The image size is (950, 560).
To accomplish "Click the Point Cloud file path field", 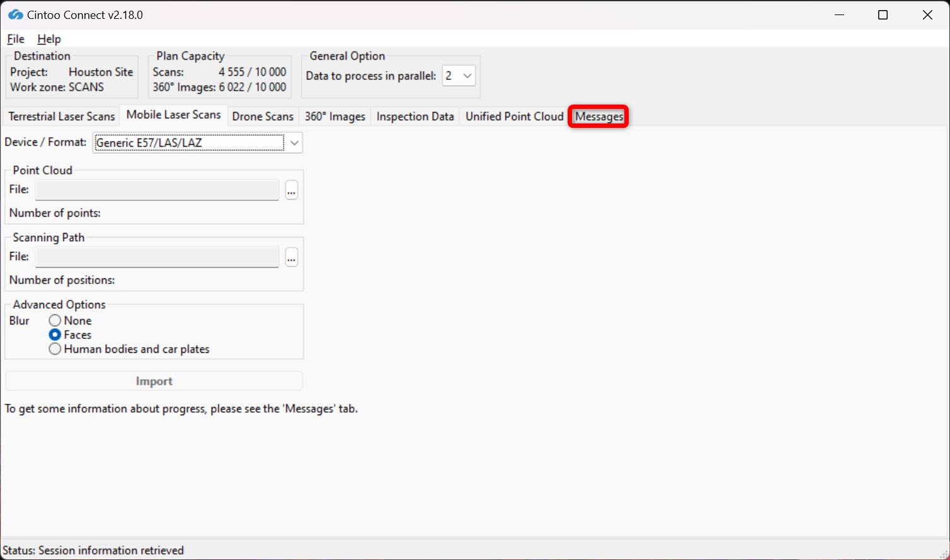I will click(x=157, y=190).
